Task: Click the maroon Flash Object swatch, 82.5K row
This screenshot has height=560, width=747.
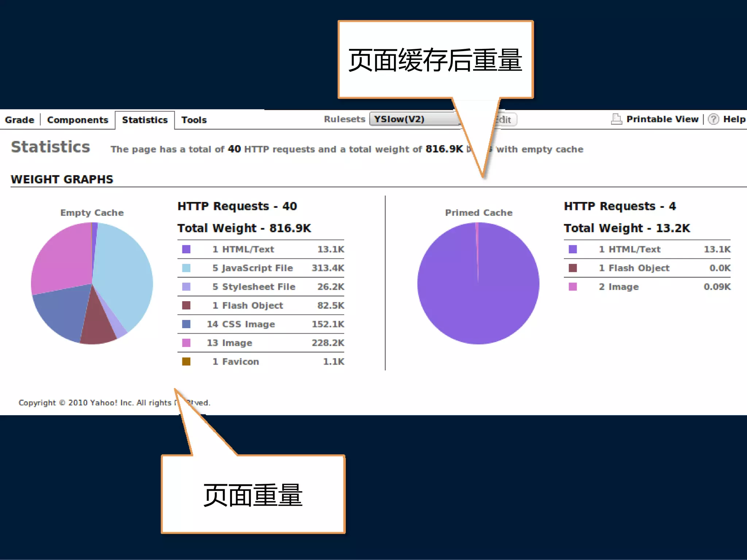Action: click(x=186, y=305)
